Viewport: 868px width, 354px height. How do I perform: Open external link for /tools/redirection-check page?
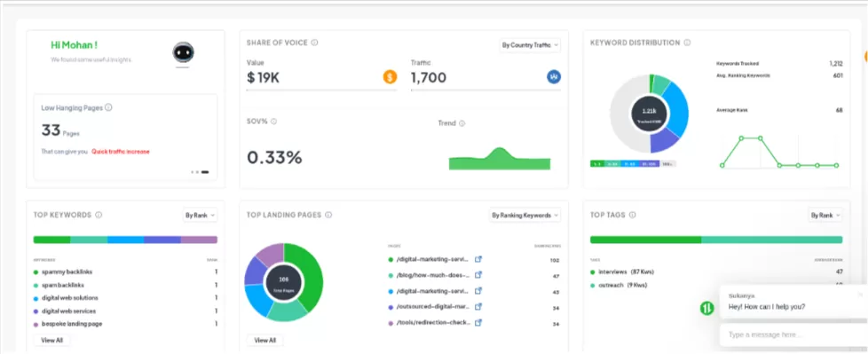479,322
